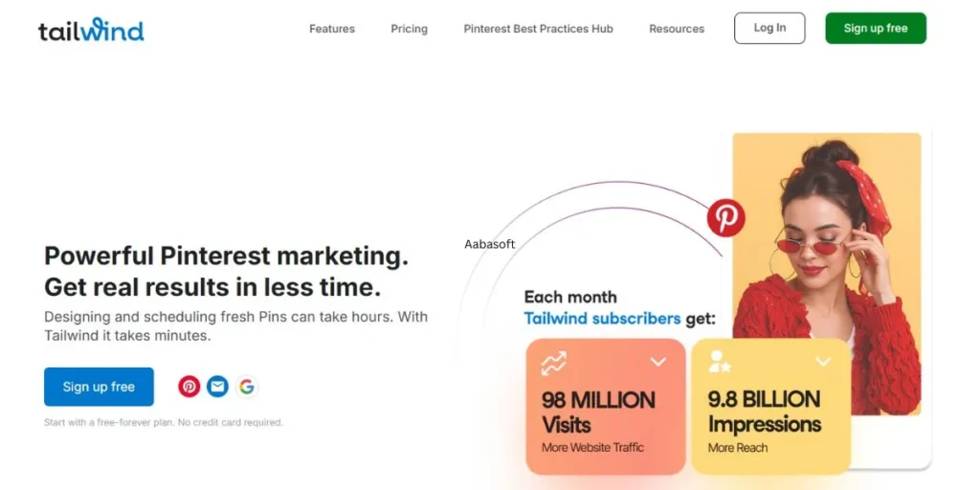980x490 pixels.
Task: Open the Features menu
Action: (332, 29)
